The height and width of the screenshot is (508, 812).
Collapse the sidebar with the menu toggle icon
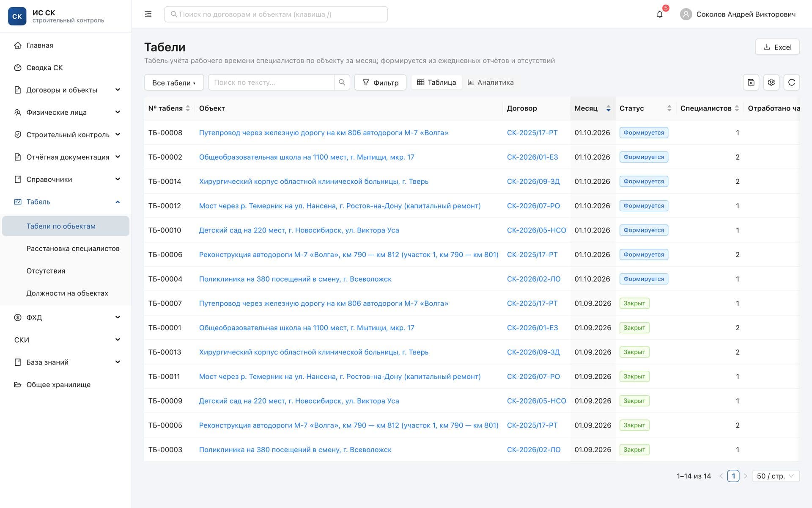148,14
